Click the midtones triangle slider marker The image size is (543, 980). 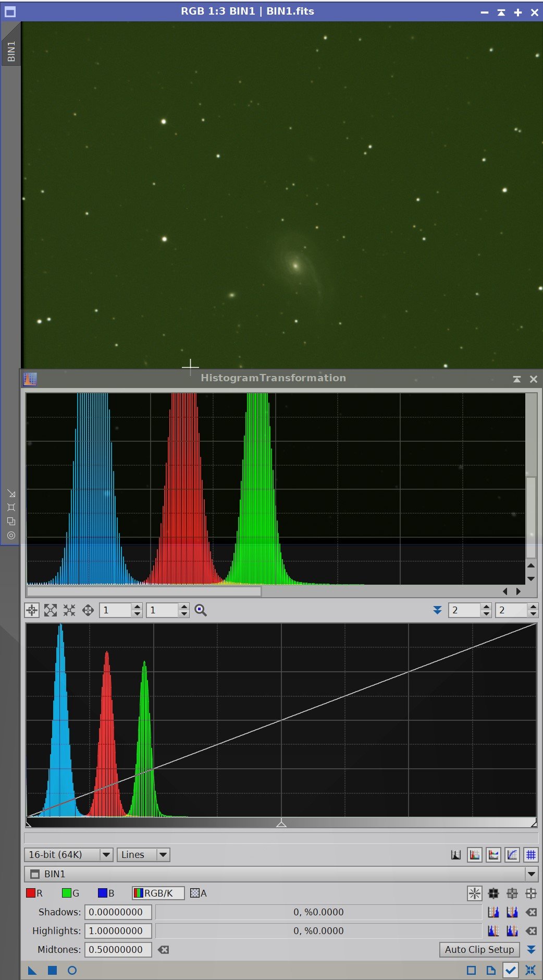[x=281, y=824]
